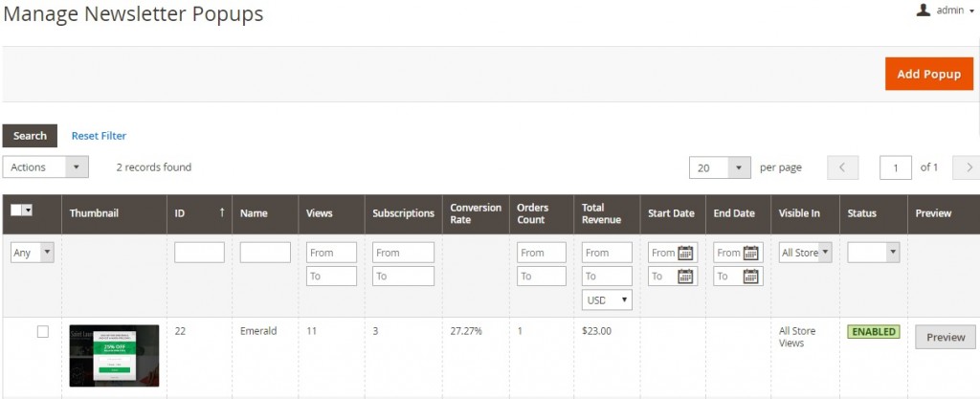Open the Actions dropdown

[46, 167]
